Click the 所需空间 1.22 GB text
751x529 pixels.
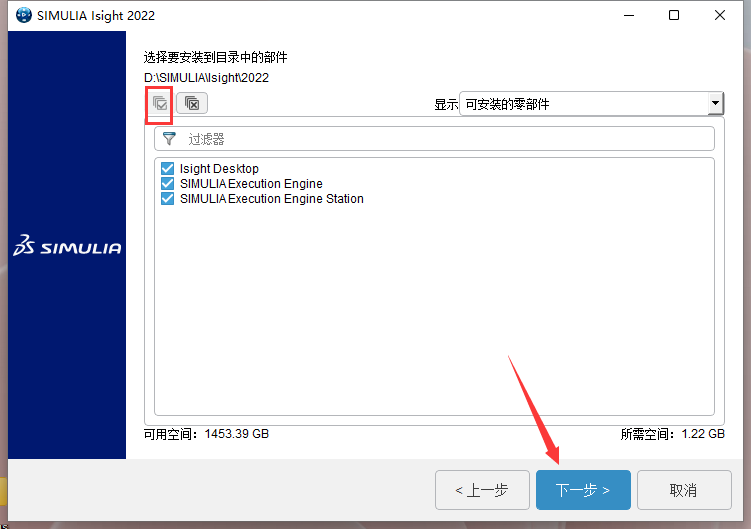pyautogui.click(x=672, y=434)
